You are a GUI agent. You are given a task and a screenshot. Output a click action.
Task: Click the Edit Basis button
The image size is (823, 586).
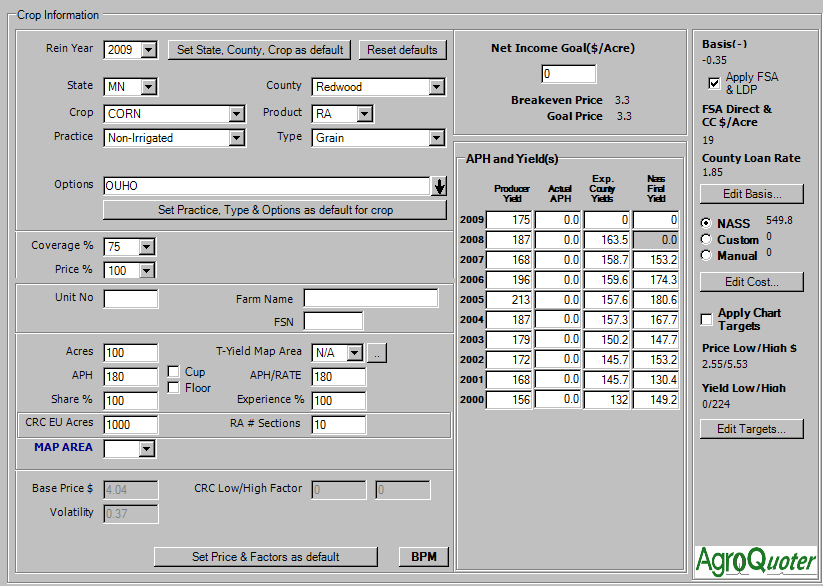click(x=752, y=194)
